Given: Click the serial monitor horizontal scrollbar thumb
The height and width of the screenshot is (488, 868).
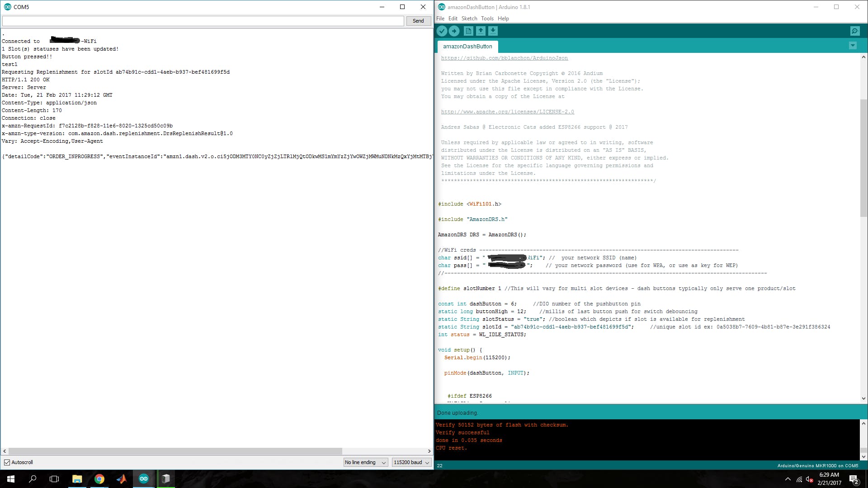Looking at the screenshot, I should 175,451.
